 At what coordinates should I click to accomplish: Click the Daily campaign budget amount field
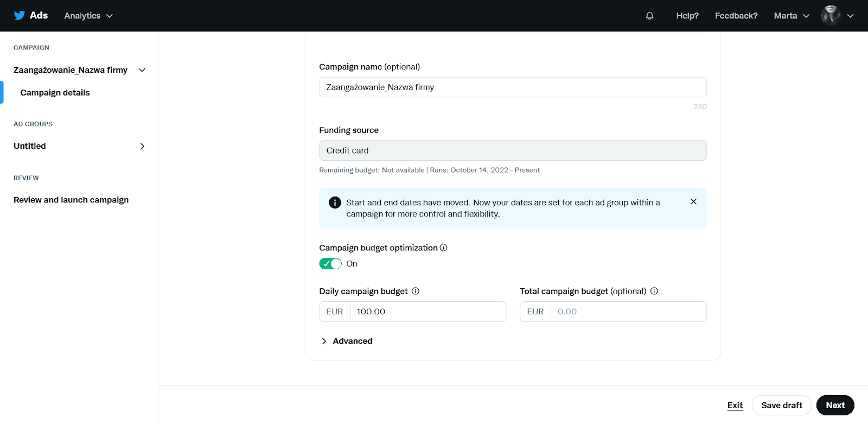click(x=428, y=312)
